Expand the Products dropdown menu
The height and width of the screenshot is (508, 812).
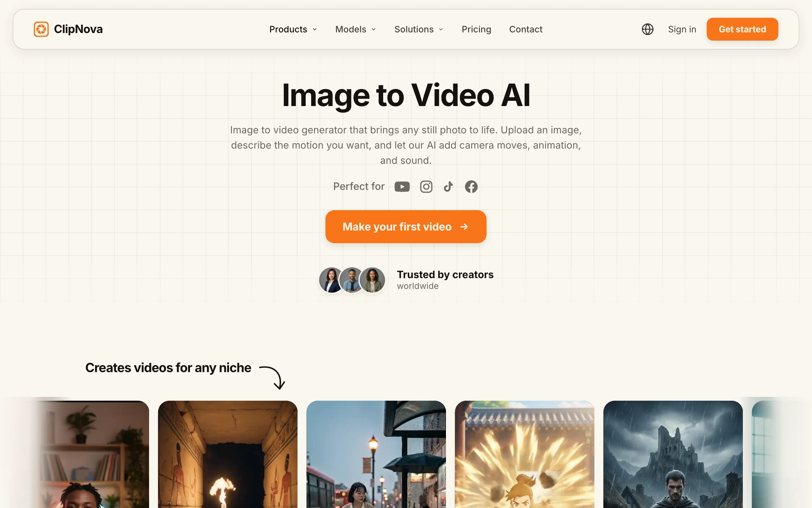tap(293, 29)
